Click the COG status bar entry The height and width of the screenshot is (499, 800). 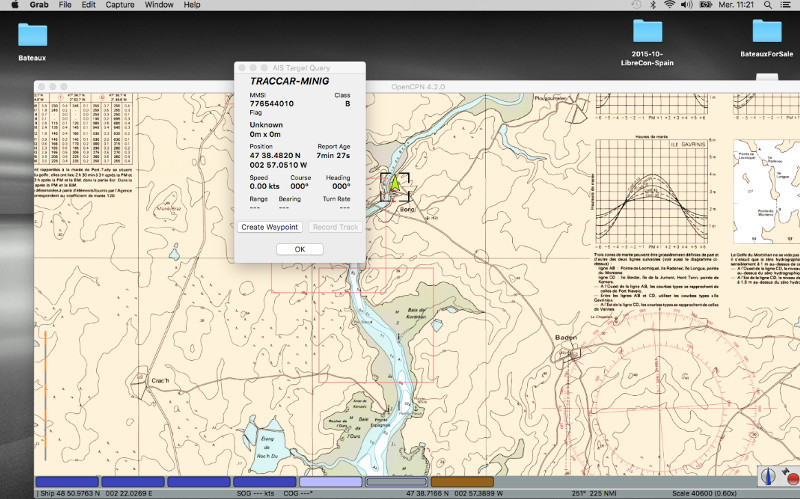click(x=298, y=494)
